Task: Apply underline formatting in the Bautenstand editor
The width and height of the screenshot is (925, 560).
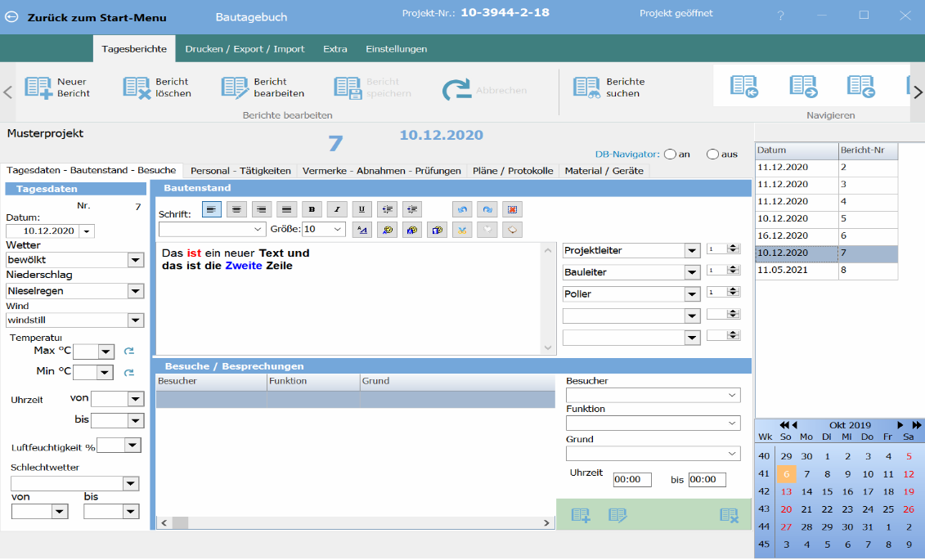Action: (x=361, y=210)
